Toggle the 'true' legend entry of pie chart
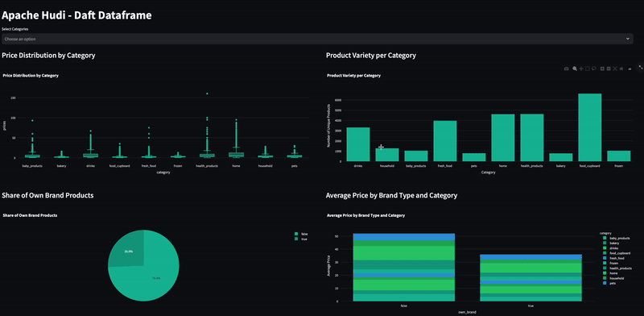This screenshot has width=644, height=316. click(300, 239)
